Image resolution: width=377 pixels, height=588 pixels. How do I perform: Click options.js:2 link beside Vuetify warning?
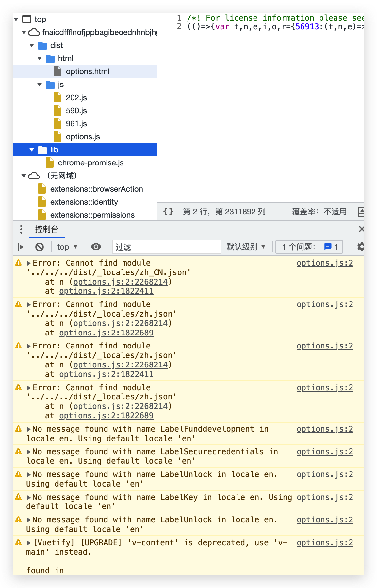pyautogui.click(x=325, y=543)
